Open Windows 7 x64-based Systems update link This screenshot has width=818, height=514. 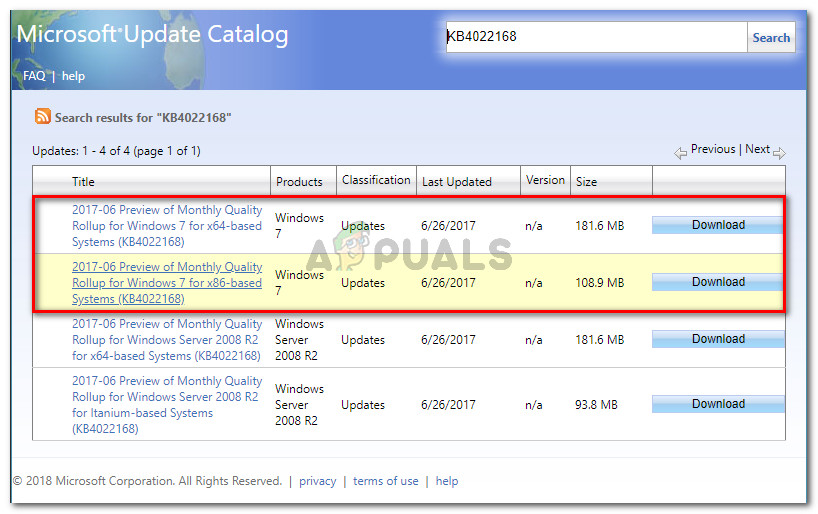click(167, 225)
